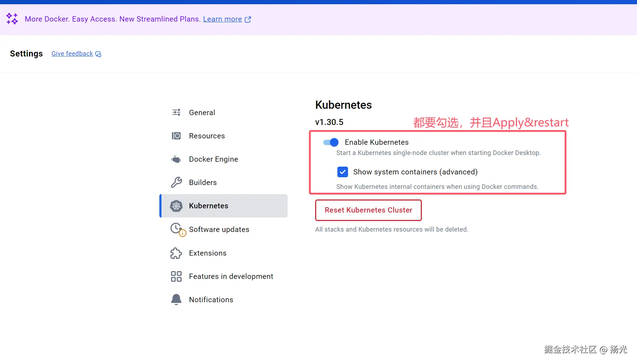Click the sparkle icon in the banner
Viewport: 637px width, 364px height.
point(12,19)
